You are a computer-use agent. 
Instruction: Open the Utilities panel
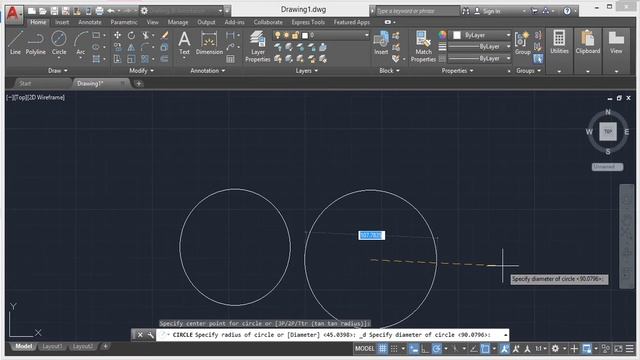click(x=559, y=42)
